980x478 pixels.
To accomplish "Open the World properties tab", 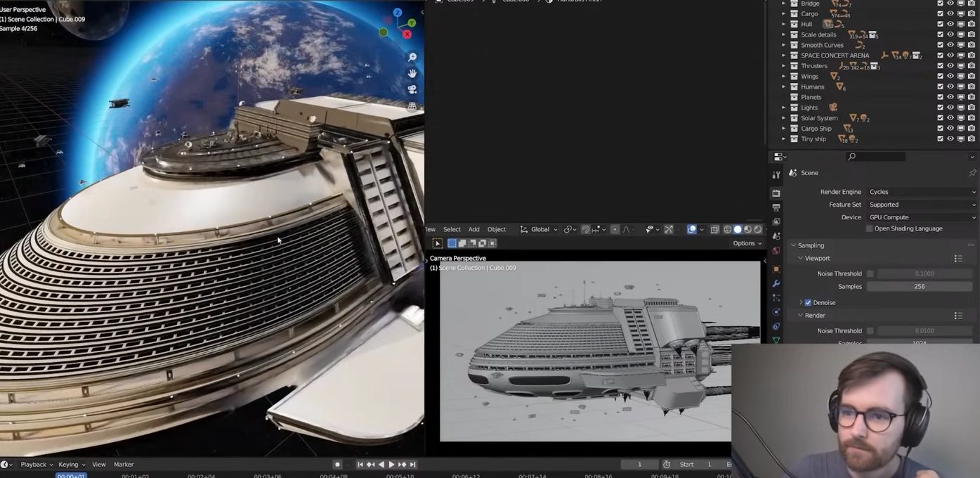I will point(776,251).
